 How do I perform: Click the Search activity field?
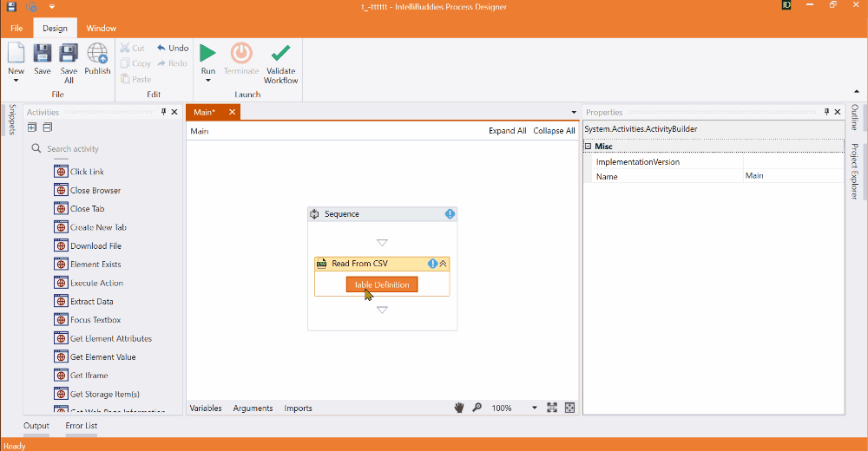point(105,149)
